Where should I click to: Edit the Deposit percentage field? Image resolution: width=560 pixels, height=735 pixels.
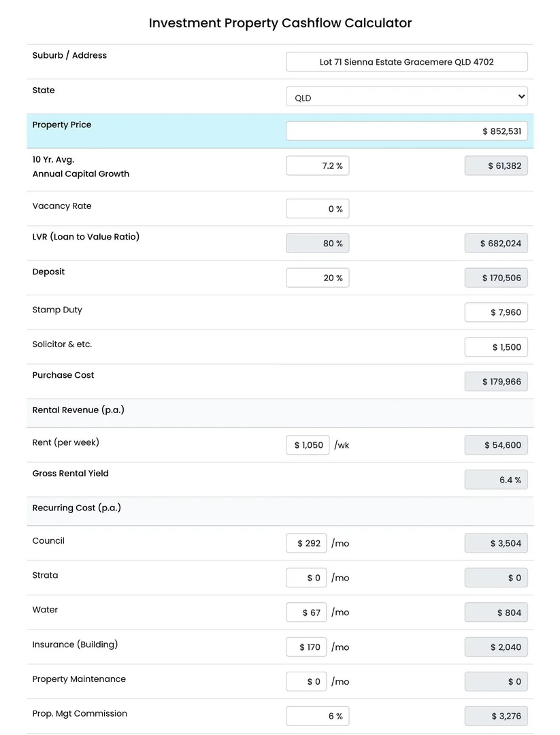pyautogui.click(x=317, y=278)
